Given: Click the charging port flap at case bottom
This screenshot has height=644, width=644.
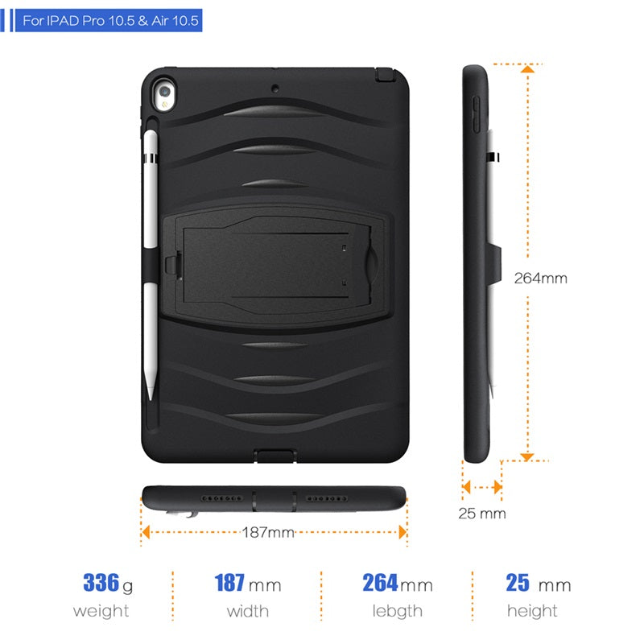Looking at the screenshot, I should click(275, 456).
